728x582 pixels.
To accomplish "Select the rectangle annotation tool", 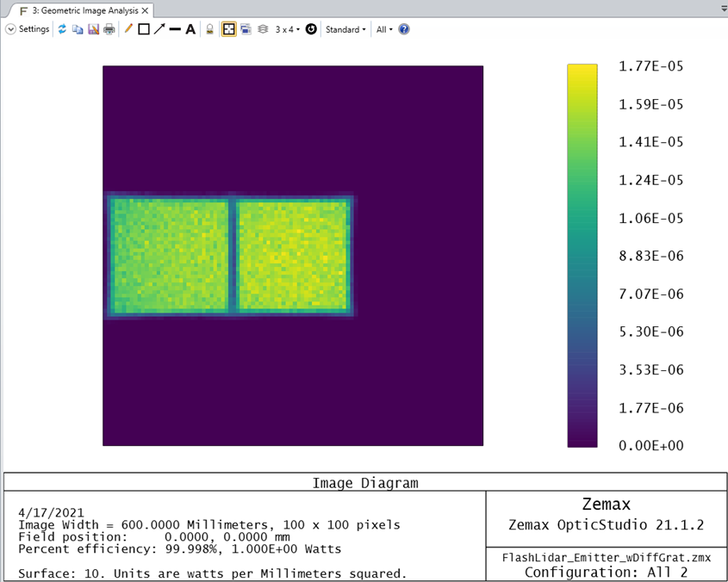I will tap(144, 28).
